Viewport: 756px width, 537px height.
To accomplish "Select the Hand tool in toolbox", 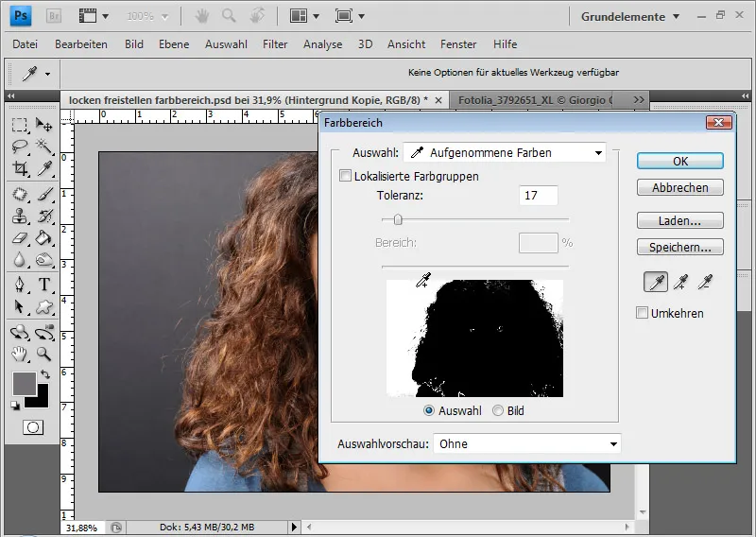I will (19, 355).
